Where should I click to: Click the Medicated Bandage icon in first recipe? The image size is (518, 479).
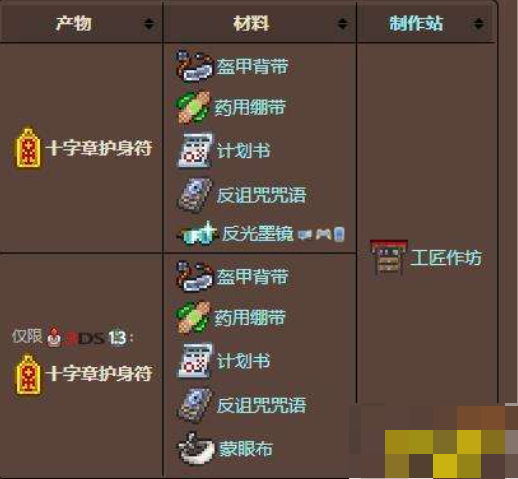click(193, 107)
